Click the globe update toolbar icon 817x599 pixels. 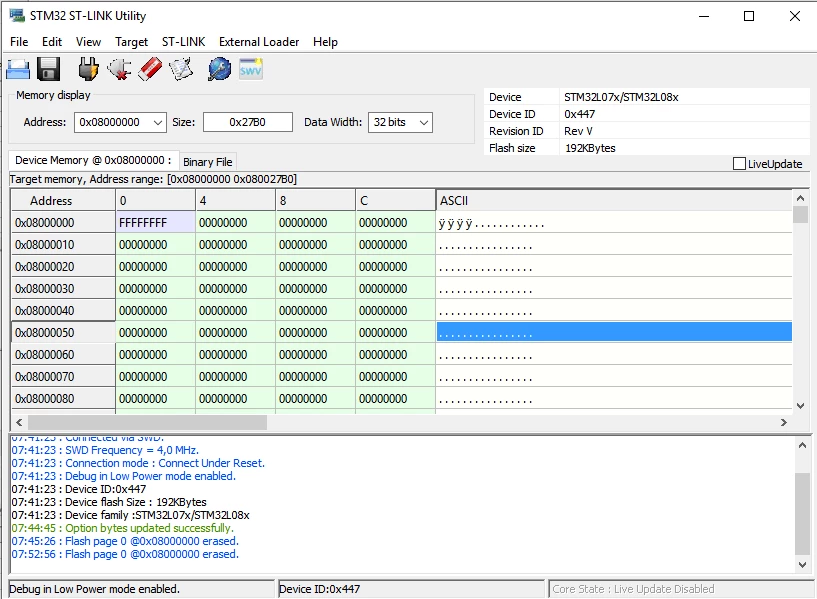coord(219,69)
